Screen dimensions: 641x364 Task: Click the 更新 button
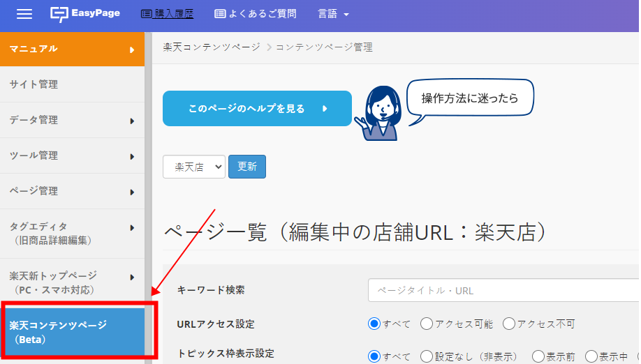[x=247, y=167]
